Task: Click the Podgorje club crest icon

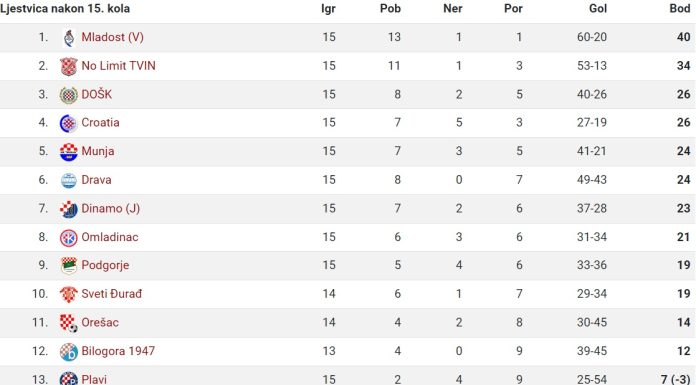Action: tap(69, 266)
